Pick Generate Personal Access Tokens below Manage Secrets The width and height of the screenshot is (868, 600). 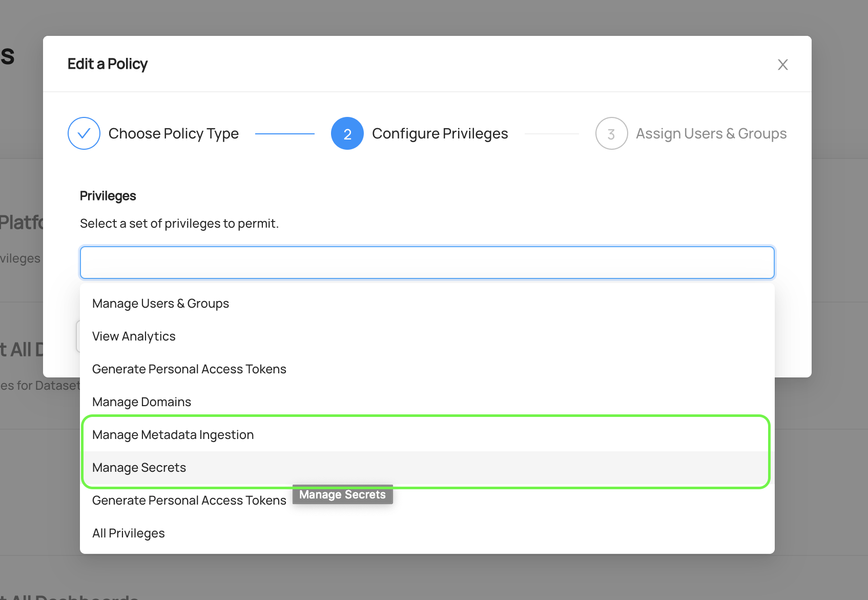click(x=189, y=501)
